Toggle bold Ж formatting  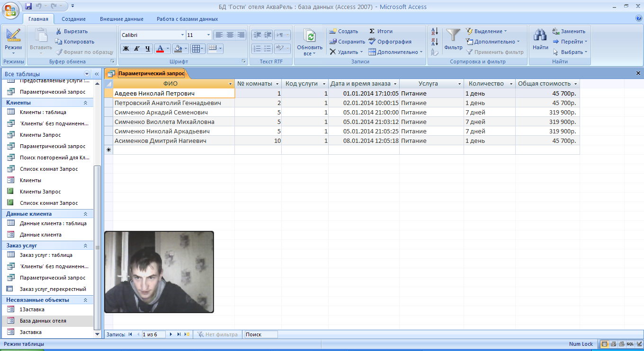coord(125,49)
